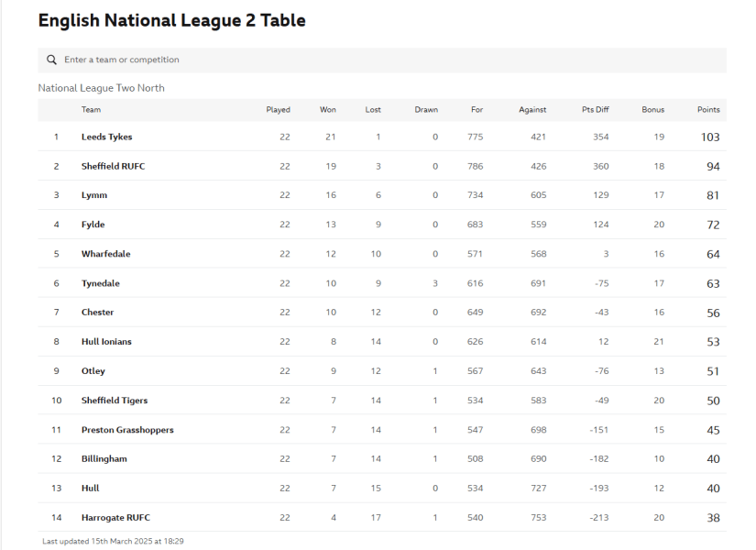Screen dimensions: 756x550
Task: Click the National League Two North heading
Action: tap(101, 88)
